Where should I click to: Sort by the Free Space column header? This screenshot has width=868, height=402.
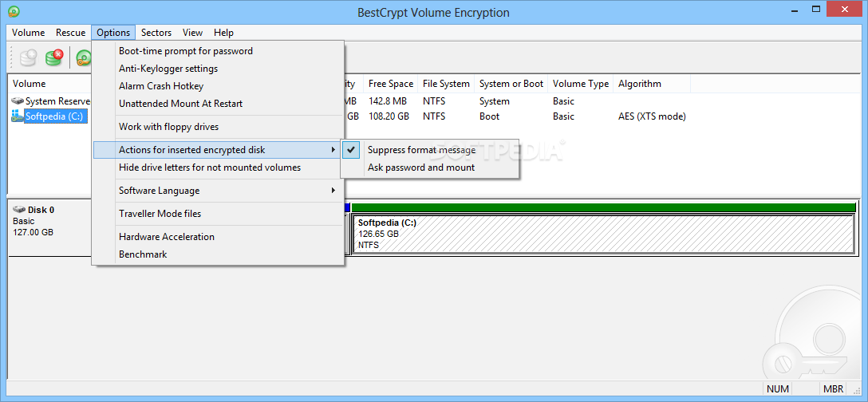(x=391, y=84)
